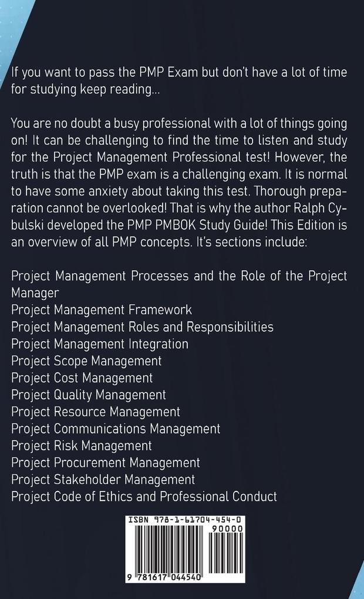This screenshot has height=599, width=364.
Task: Click the 'Project Procurement Management' line
Action: 106,463
